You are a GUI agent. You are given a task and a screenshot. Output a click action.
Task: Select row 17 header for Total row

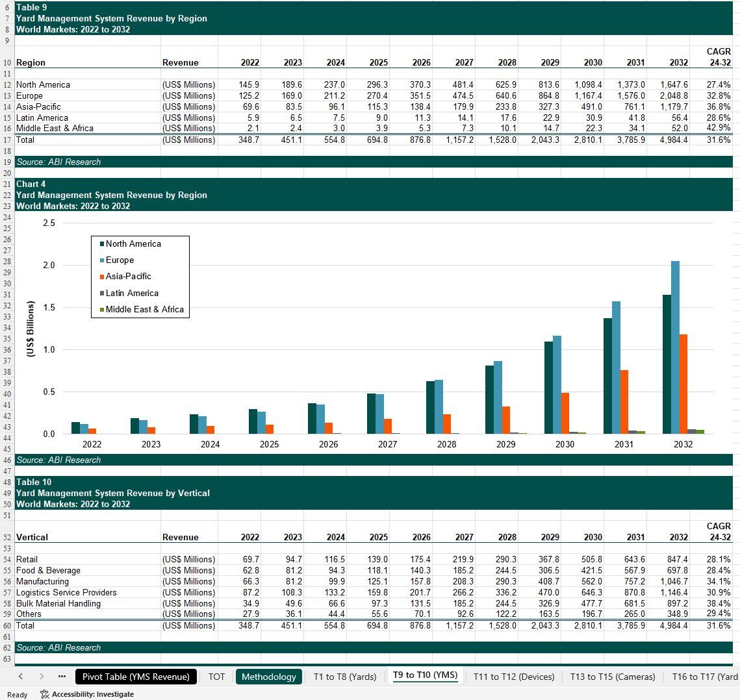pyautogui.click(x=6, y=140)
